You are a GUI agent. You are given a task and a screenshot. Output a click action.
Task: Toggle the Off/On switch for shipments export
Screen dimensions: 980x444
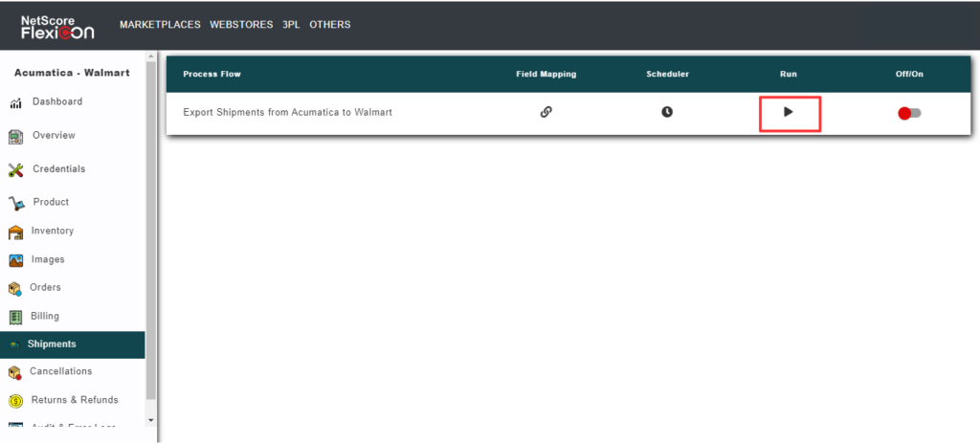[x=909, y=113]
